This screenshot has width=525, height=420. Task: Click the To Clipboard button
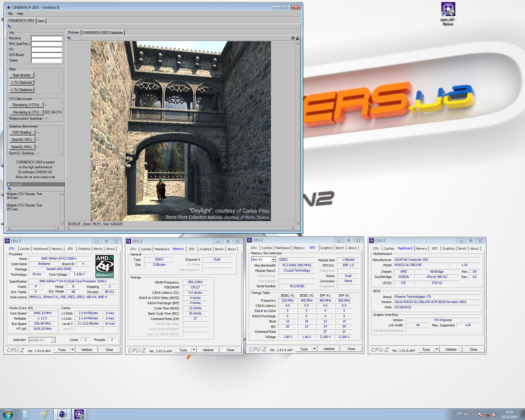coord(22,83)
